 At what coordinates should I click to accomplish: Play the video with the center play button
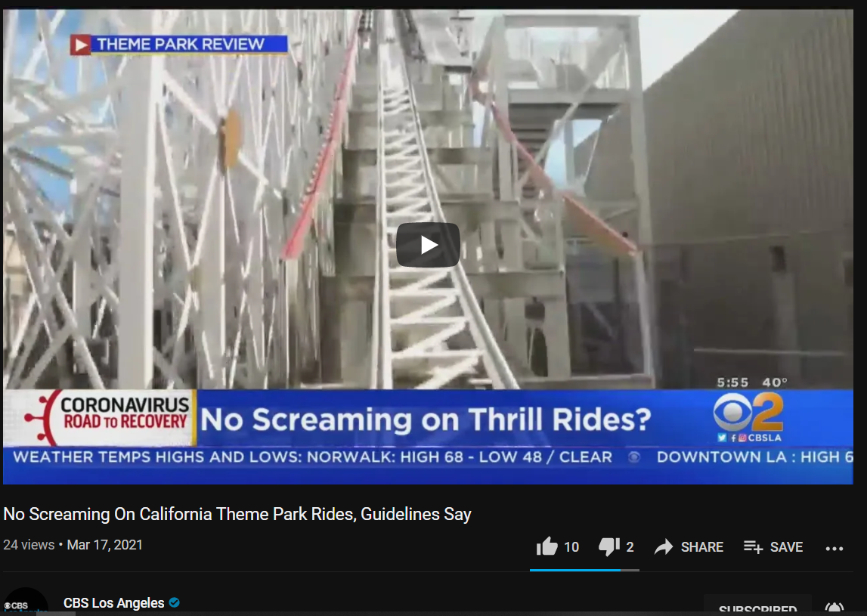click(x=428, y=245)
